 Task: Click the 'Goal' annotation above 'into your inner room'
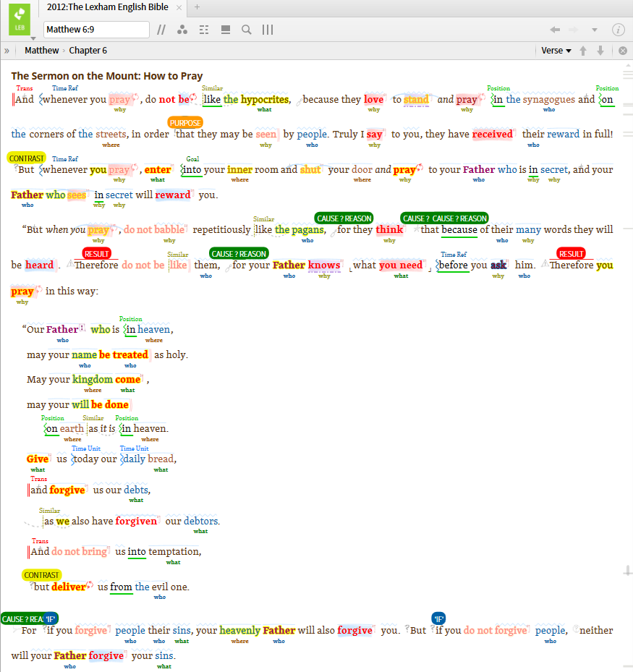tap(192, 159)
